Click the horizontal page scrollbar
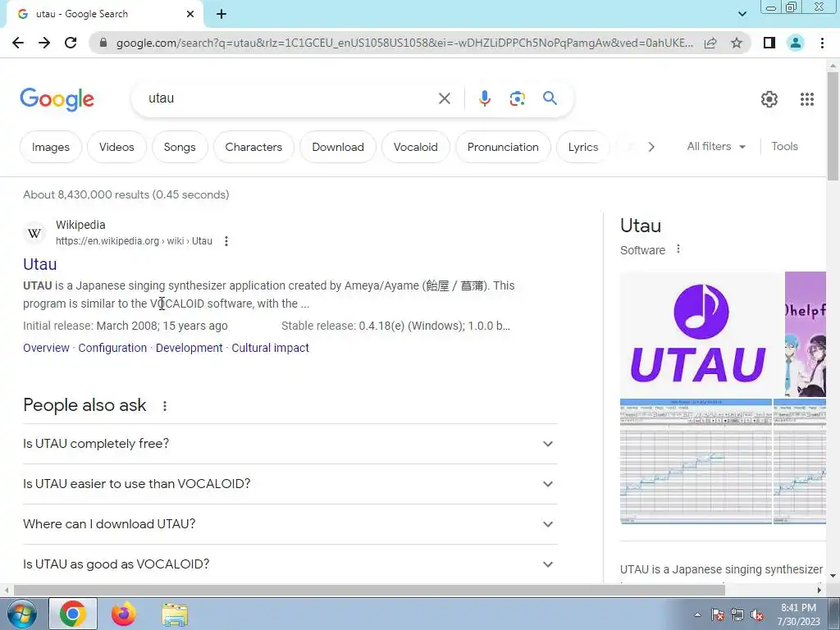The width and height of the screenshot is (840, 630). click(370, 590)
